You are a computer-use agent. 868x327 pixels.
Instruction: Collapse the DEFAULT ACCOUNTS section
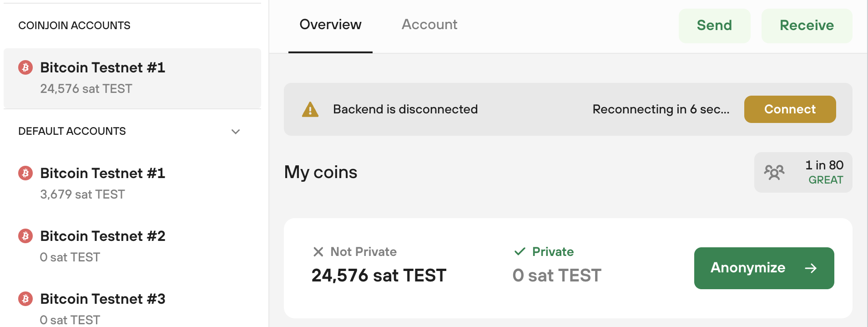click(236, 132)
